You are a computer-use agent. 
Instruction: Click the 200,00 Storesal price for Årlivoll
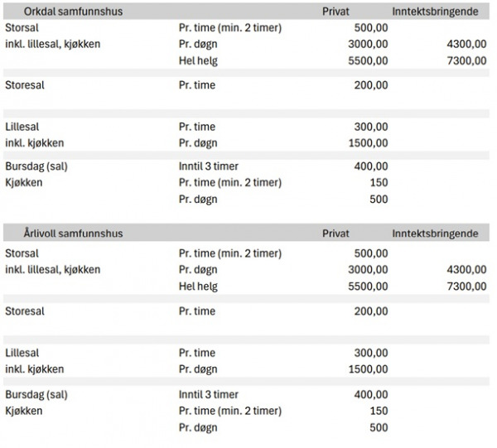tap(370, 311)
